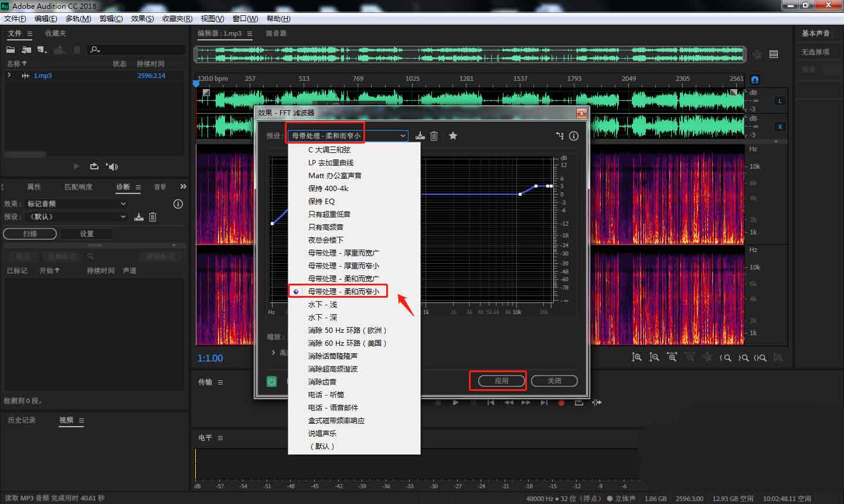This screenshot has width=844, height=504.
Task: Save FFT filter settings as preset
Action: click(x=420, y=136)
